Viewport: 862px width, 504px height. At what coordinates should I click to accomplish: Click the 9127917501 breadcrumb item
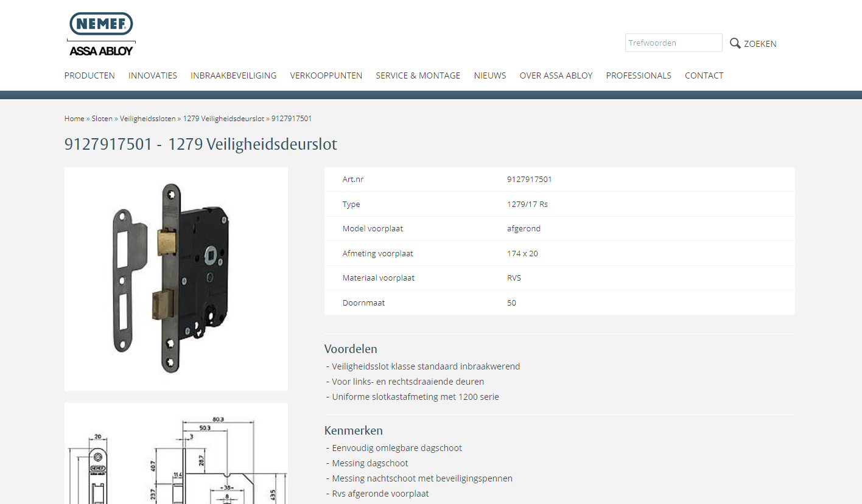(x=292, y=119)
